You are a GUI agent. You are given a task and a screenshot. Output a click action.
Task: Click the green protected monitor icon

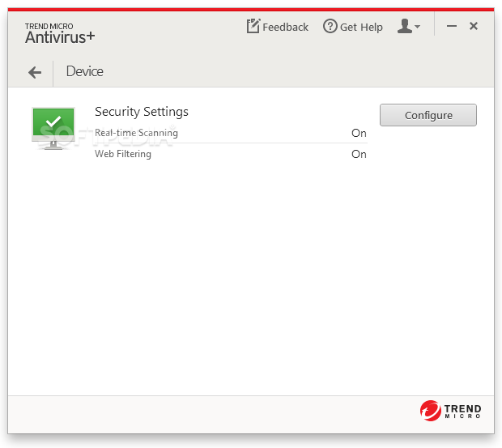point(53,129)
